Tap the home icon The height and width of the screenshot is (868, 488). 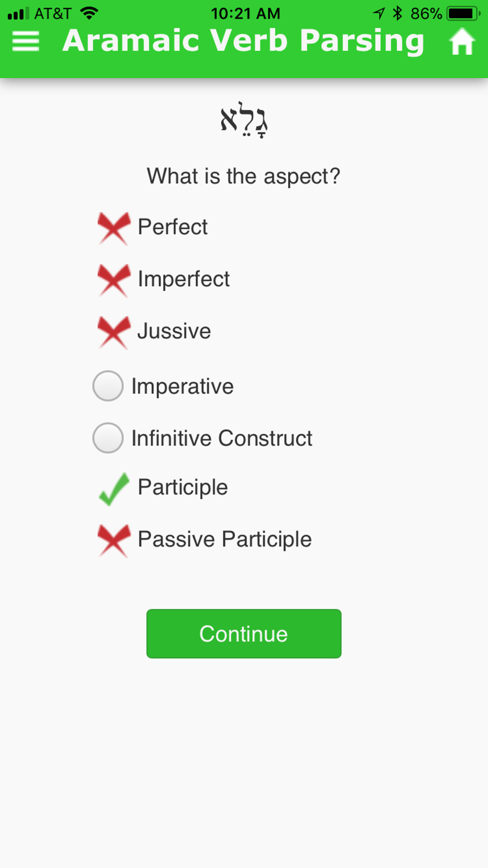coord(462,41)
